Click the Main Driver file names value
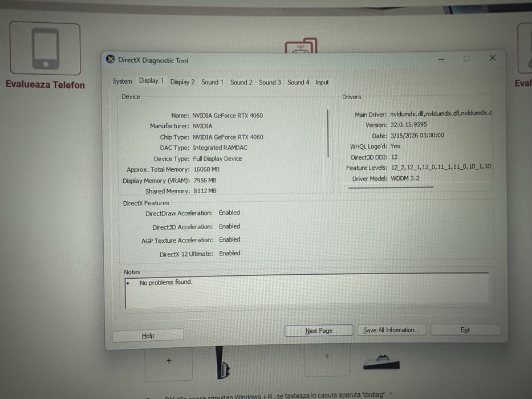This screenshot has width=532, height=399. click(x=441, y=113)
